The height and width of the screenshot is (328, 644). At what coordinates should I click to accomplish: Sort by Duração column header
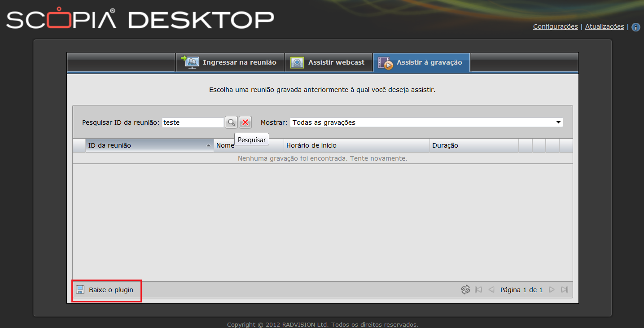pos(473,145)
